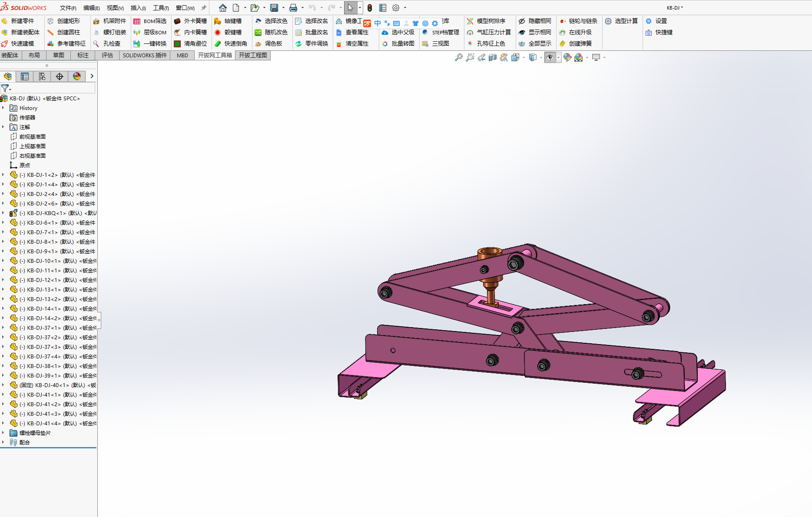812x517 pixels.
Task: Select the 创建圆柱 create cylinder tool
Action: tap(64, 32)
